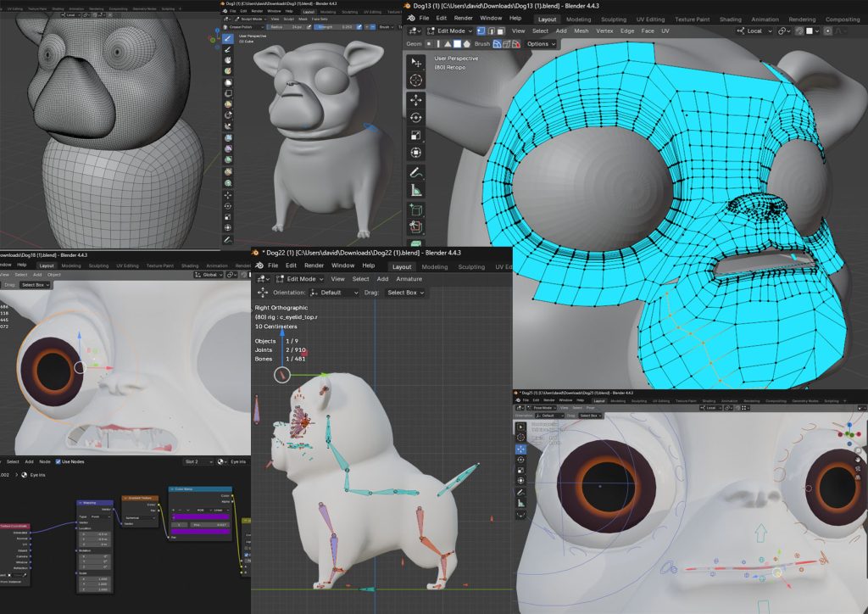
Task: Click Select in Dog22 viewport header
Action: point(361,279)
